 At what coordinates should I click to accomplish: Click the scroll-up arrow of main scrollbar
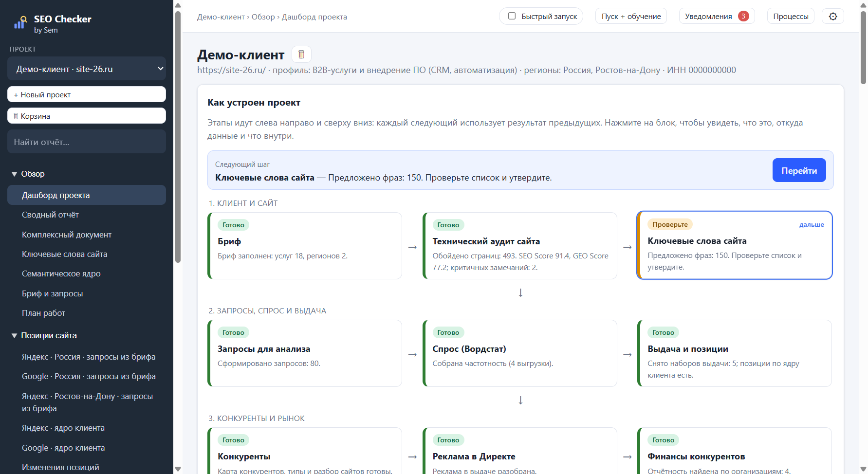pos(863,5)
